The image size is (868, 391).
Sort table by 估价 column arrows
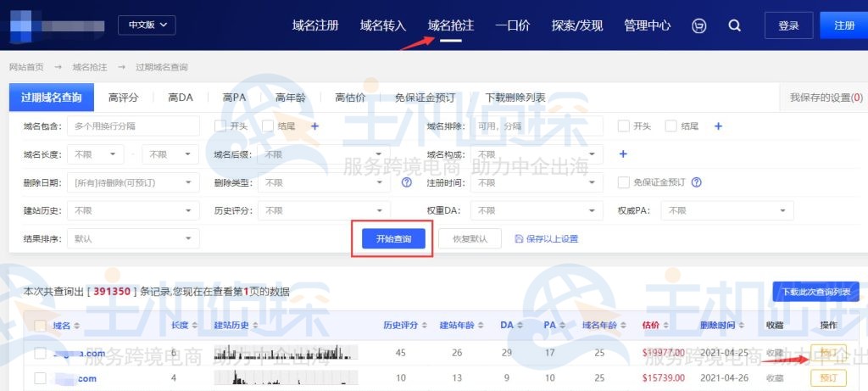(666, 326)
